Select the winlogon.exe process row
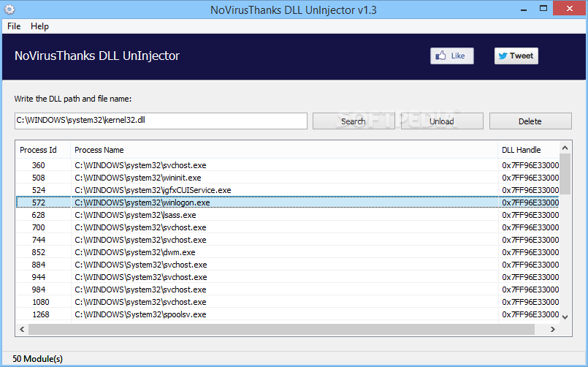 [x=287, y=203]
